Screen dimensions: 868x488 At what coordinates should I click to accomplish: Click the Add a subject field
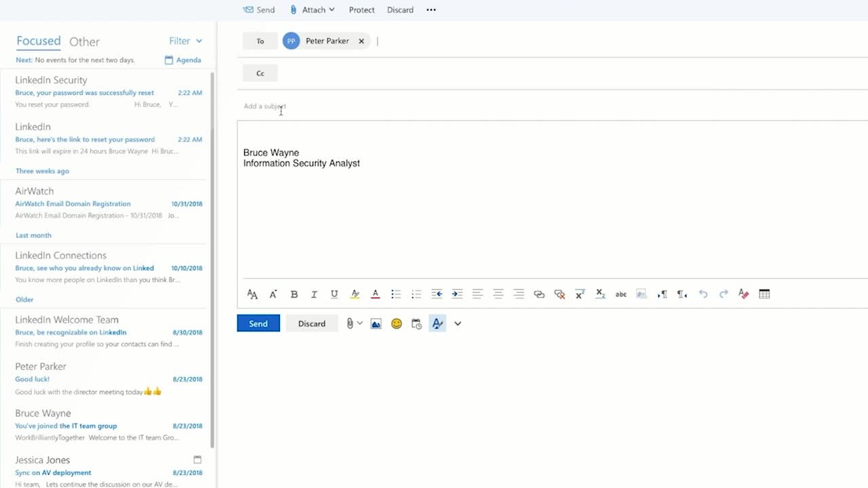[407, 106]
